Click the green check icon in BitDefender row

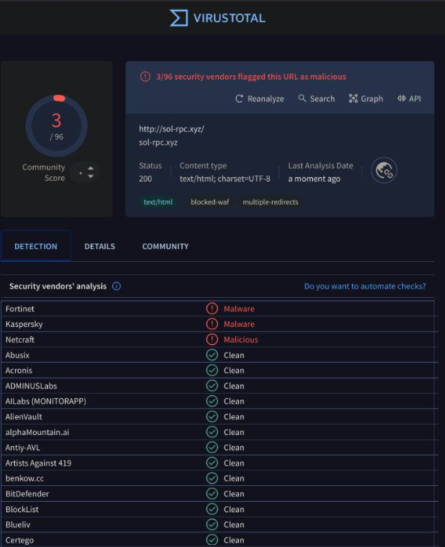point(212,494)
